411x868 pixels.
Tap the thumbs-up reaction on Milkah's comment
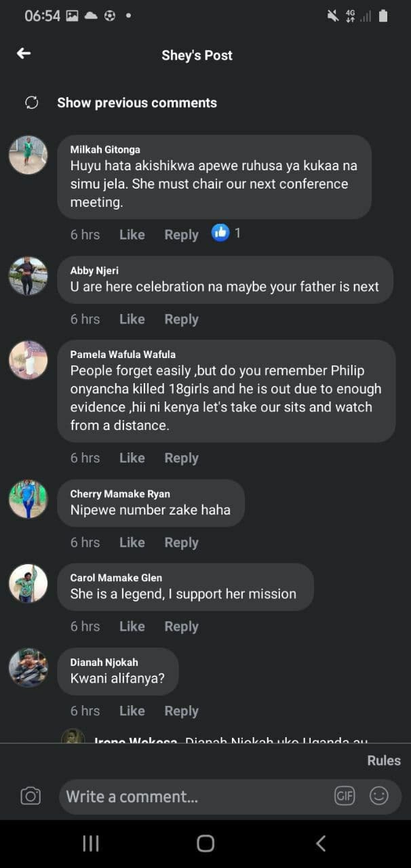tap(220, 233)
